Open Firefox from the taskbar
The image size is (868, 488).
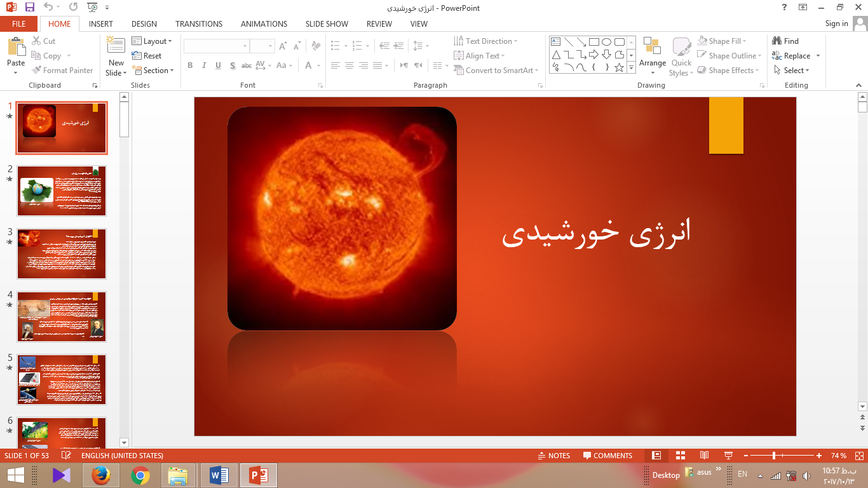coord(101,475)
